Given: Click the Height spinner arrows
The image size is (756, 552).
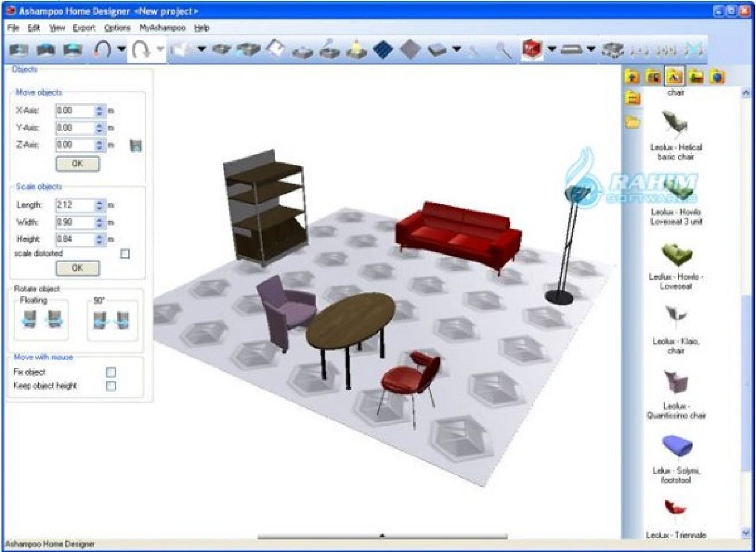Looking at the screenshot, I should (99, 239).
